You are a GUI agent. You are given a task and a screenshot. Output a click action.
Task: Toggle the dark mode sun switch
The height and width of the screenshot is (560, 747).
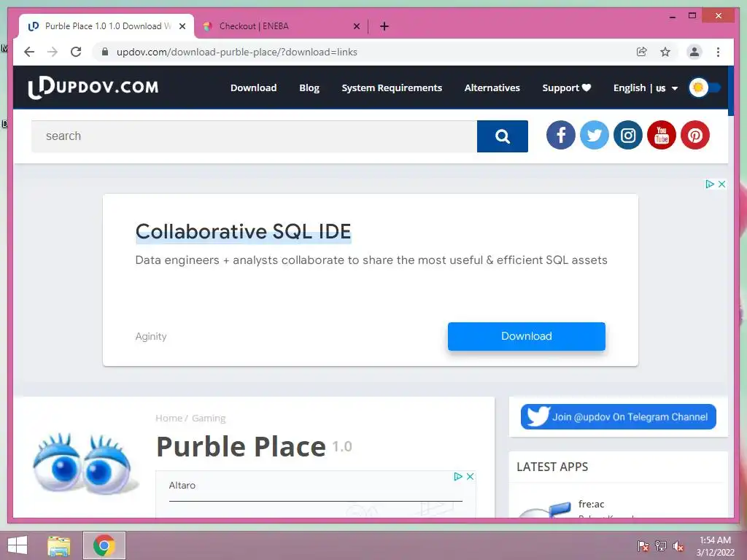(x=705, y=87)
